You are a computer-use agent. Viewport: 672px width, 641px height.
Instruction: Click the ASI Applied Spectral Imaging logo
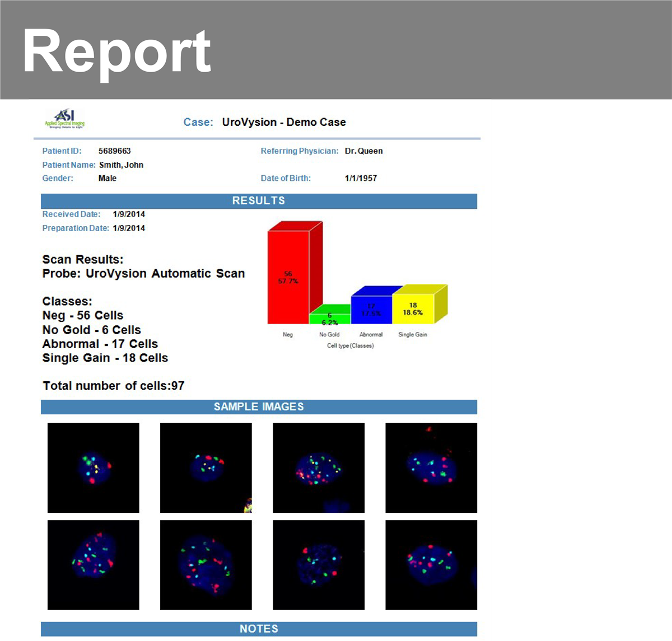[x=65, y=119]
